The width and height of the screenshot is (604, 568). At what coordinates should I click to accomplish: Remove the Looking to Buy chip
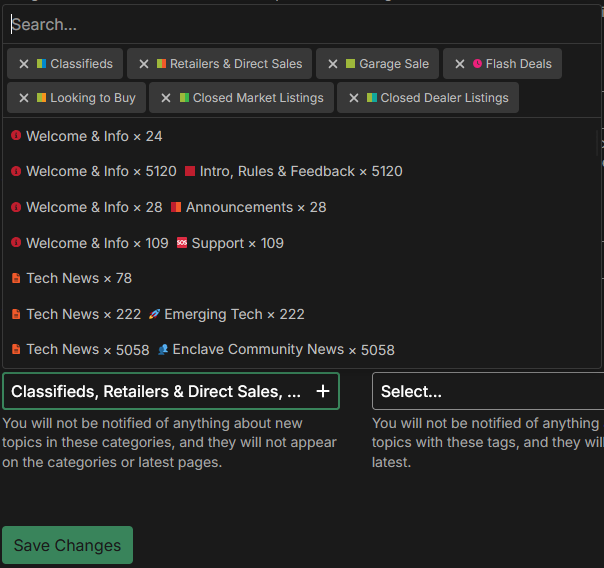point(24,98)
